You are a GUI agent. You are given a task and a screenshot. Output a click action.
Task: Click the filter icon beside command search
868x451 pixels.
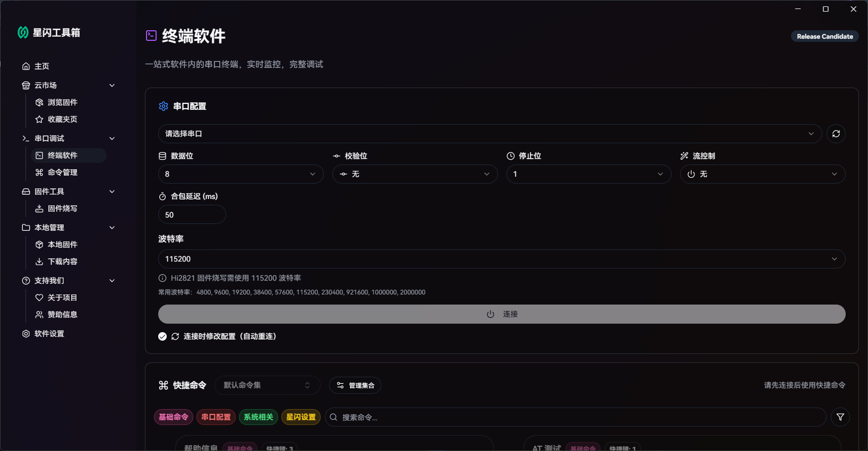coord(840,417)
